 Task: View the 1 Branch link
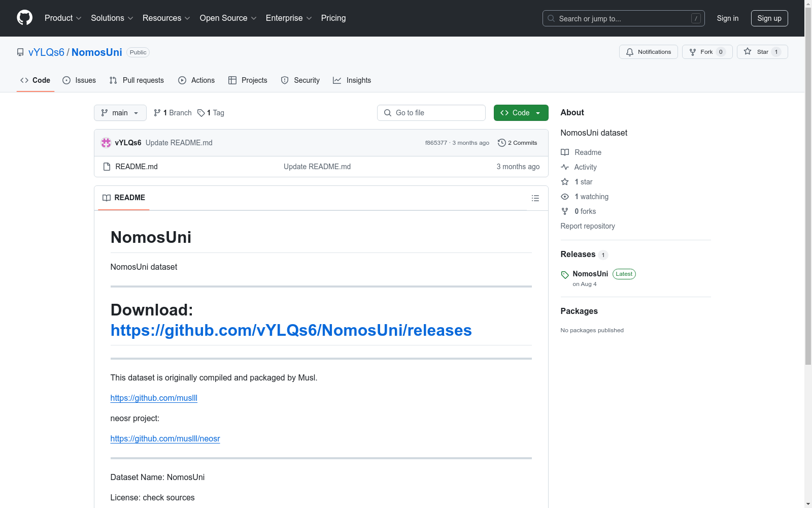tap(173, 113)
